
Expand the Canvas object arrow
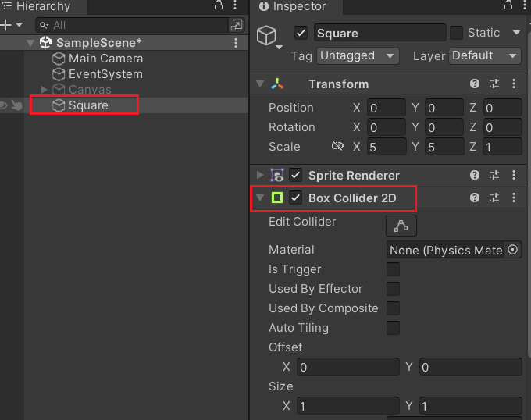pos(44,90)
